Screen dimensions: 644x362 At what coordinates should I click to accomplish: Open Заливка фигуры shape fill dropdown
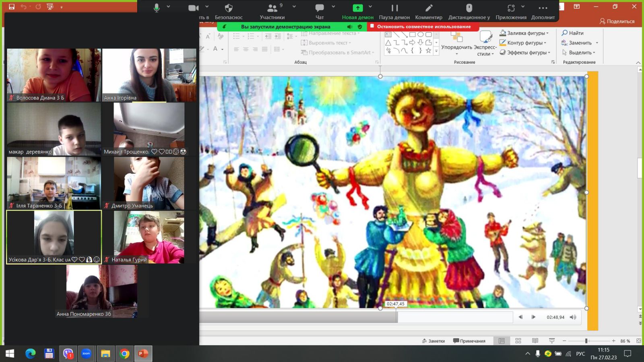point(524,33)
